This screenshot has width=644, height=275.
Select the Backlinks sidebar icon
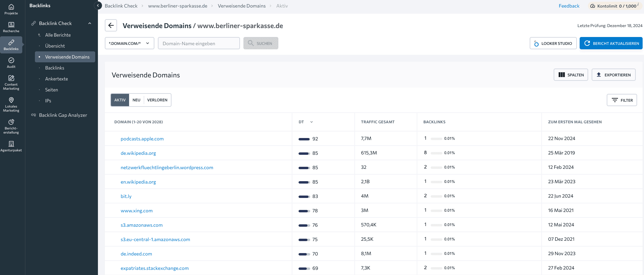click(x=11, y=45)
